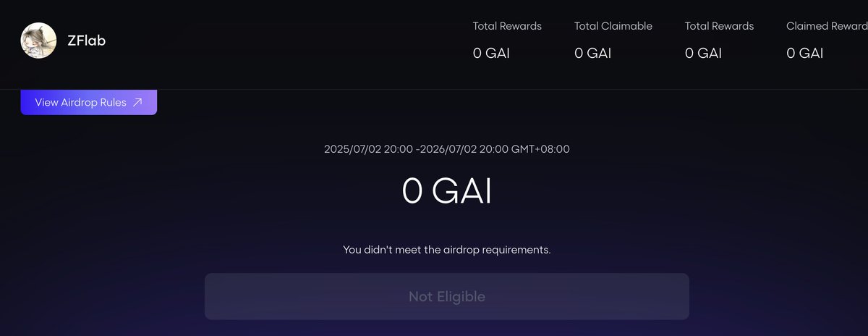
Task: Click the Claimed Rewards label
Action: pyautogui.click(x=827, y=26)
